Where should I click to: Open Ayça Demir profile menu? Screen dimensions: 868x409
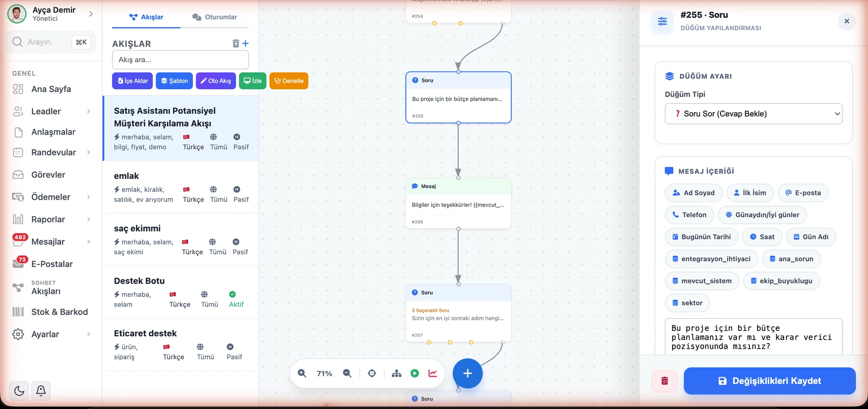[x=51, y=14]
